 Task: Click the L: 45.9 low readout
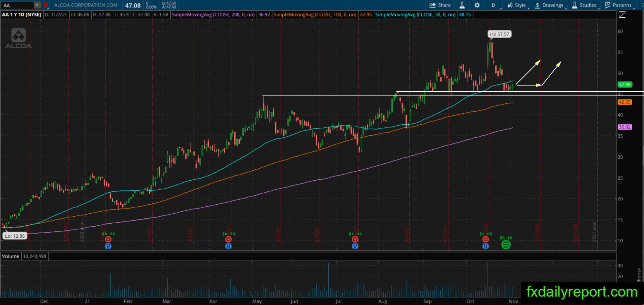[x=122, y=15]
